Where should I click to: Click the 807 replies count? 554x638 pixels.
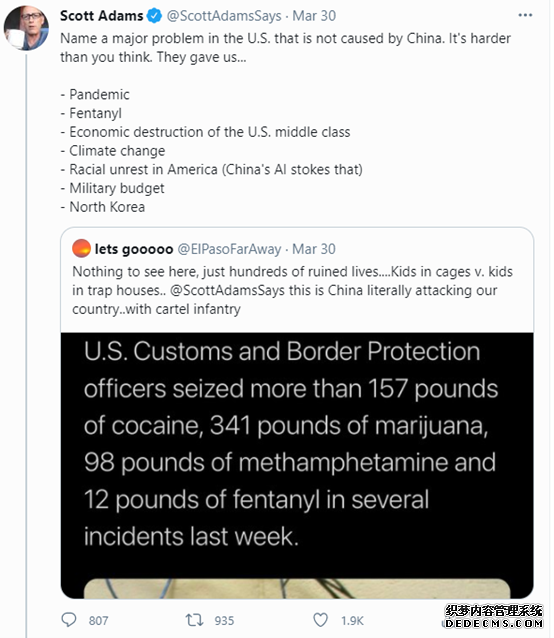tap(98, 621)
